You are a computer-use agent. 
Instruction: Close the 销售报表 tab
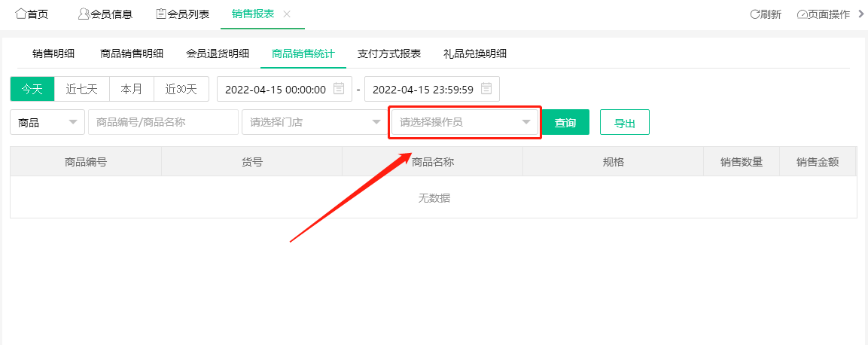coord(287,14)
